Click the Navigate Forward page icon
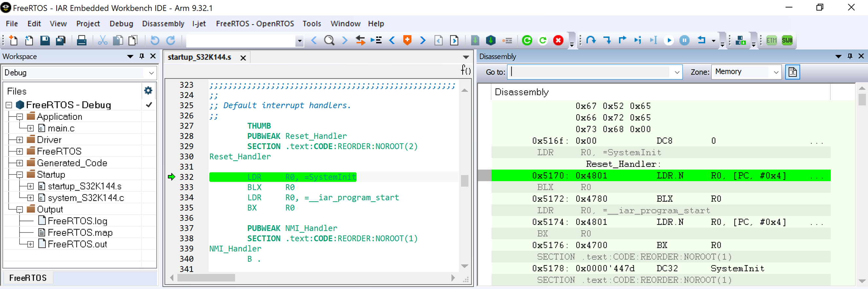Screen dimensions: 868x289 point(454,40)
